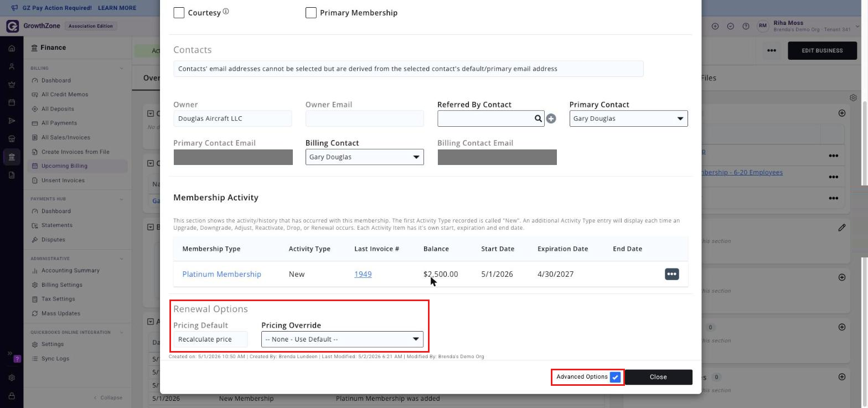Open the Platinum Membership link
The image size is (868, 408).
pos(221,274)
